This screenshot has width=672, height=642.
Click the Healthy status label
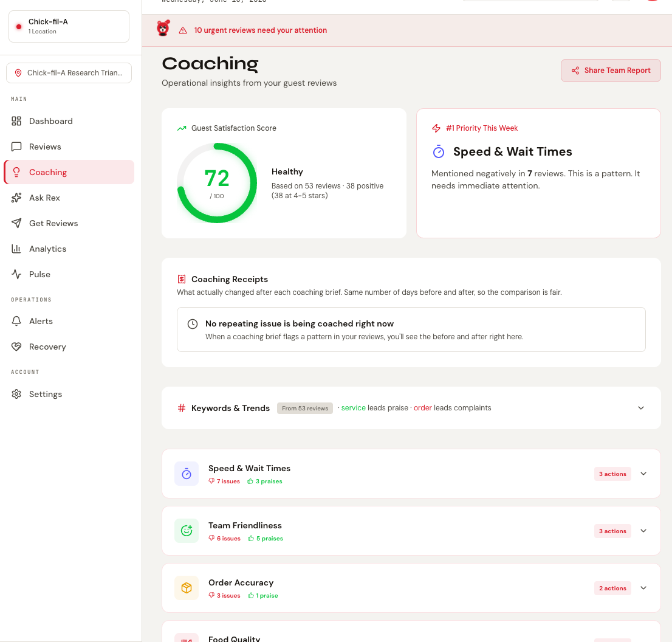coord(287,171)
